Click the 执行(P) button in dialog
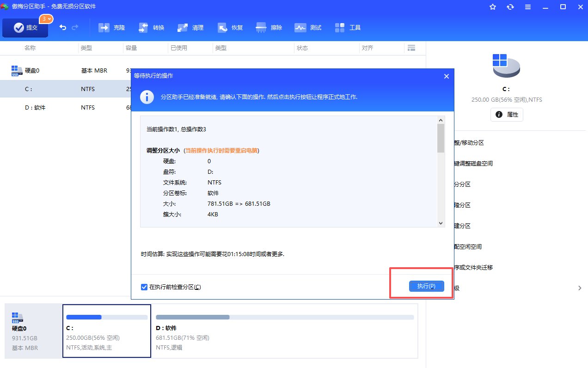Viewport: 588px width, 368px height. [426, 286]
